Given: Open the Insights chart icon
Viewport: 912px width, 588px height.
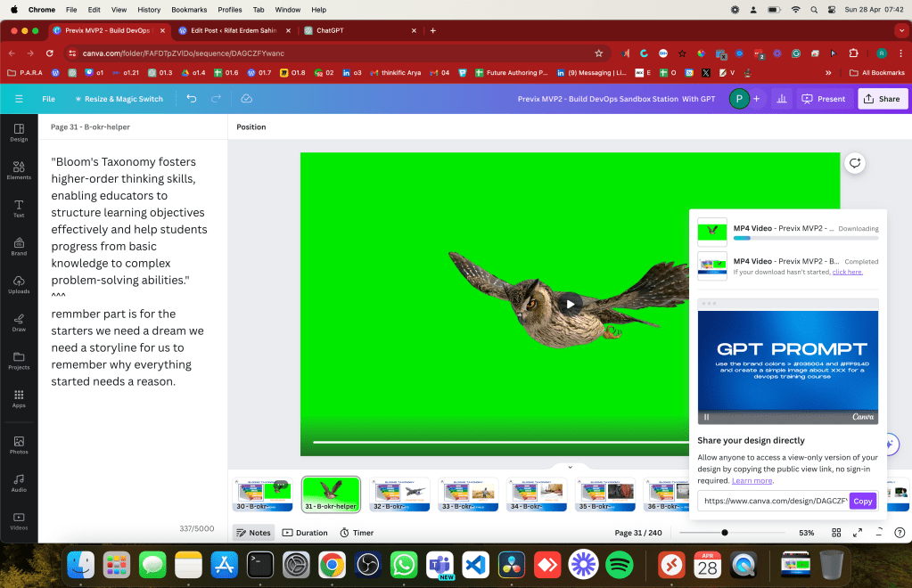Looking at the screenshot, I should [782, 99].
